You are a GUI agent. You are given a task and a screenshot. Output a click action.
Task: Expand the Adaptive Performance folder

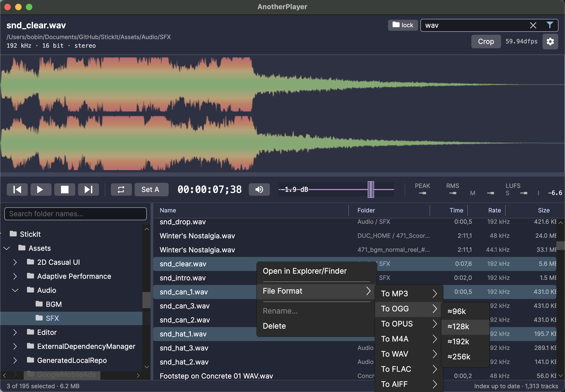coord(15,276)
